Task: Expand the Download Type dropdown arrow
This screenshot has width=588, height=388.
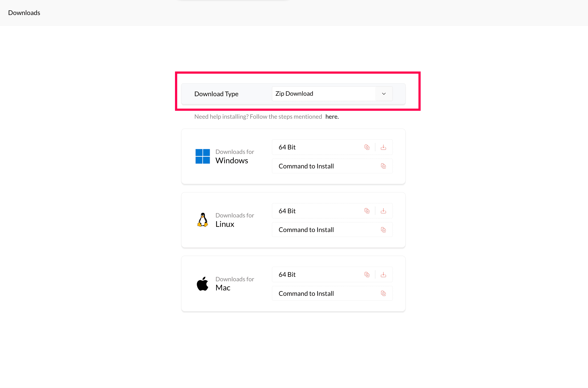Action: click(x=384, y=94)
